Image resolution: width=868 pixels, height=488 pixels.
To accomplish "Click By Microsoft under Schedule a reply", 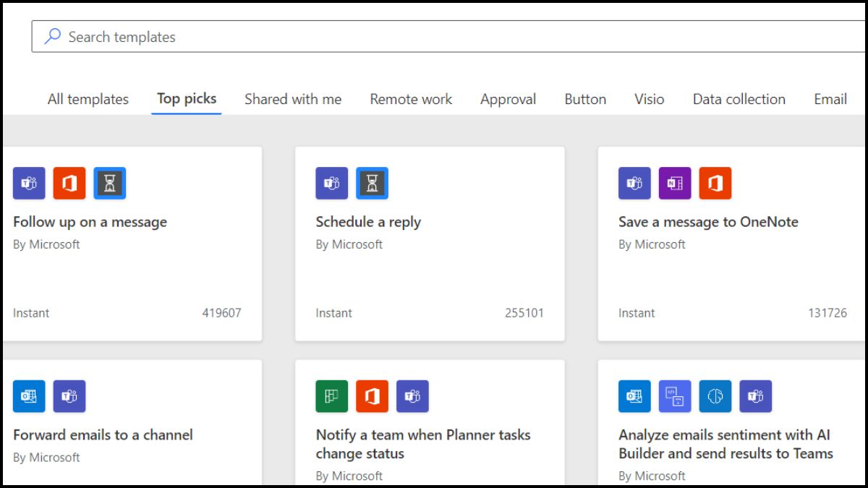I will pyautogui.click(x=349, y=244).
